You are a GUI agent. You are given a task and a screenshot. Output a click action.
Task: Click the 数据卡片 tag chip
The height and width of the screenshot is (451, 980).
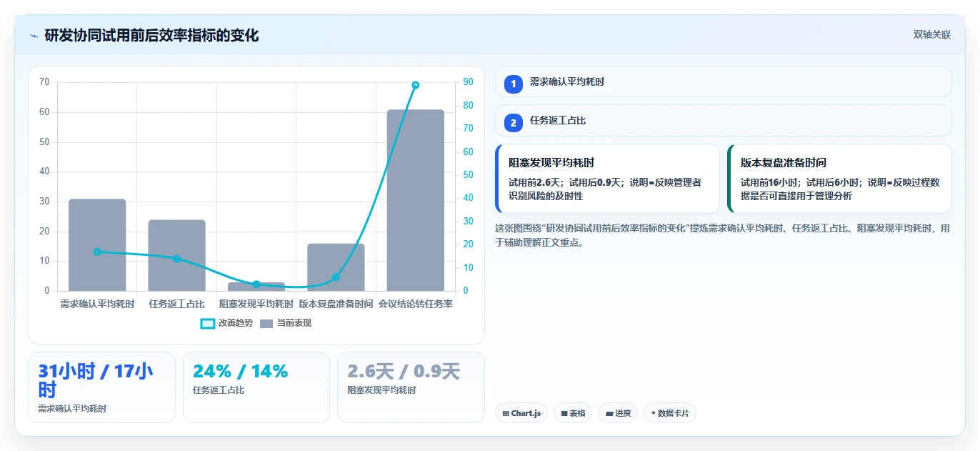670,413
